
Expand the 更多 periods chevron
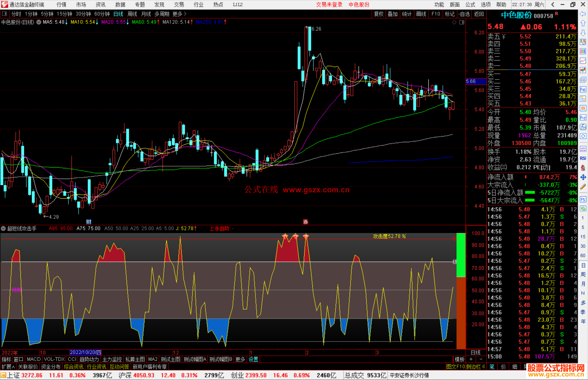coord(185,14)
